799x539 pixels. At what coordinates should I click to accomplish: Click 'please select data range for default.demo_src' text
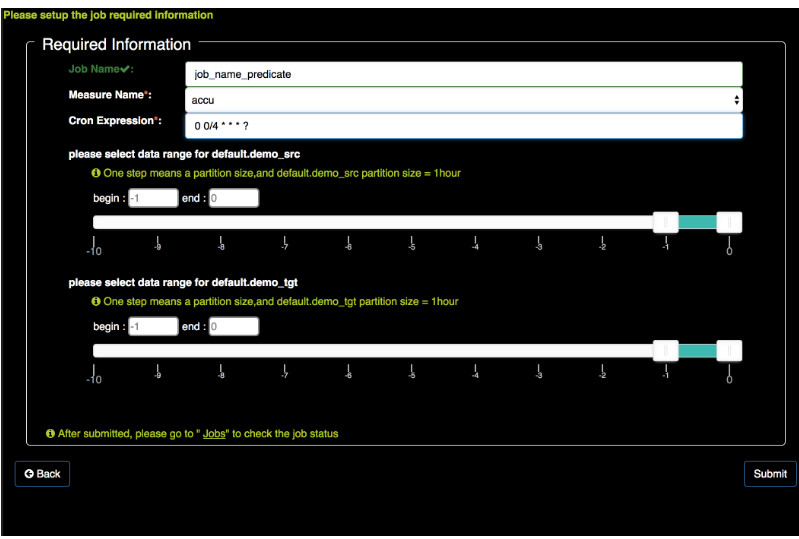[x=184, y=154]
